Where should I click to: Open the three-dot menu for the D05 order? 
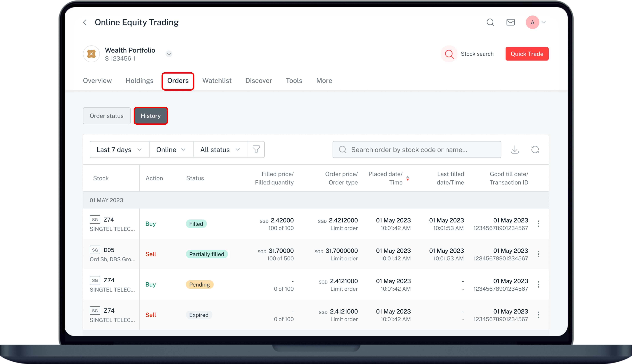tap(538, 254)
